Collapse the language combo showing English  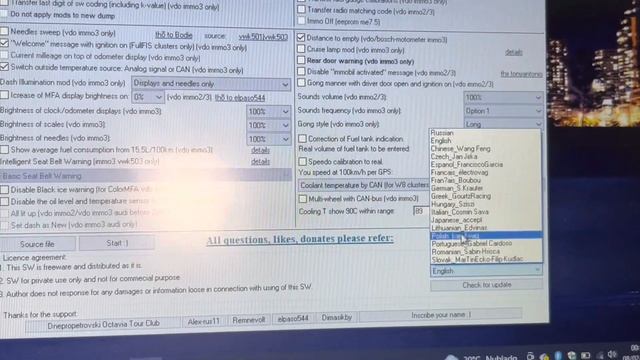click(486, 271)
